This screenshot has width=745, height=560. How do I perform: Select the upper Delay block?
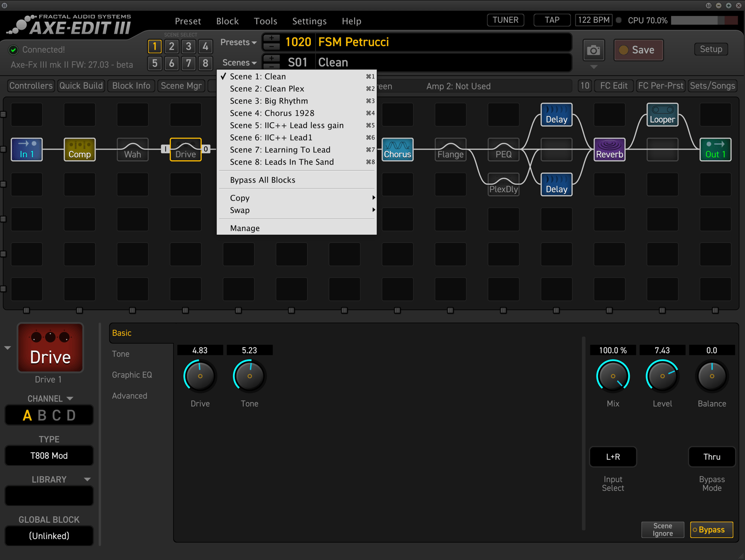point(557,115)
